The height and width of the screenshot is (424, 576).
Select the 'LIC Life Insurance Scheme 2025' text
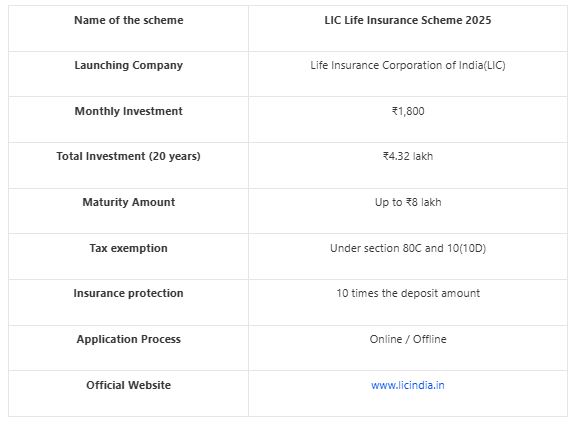(408, 20)
